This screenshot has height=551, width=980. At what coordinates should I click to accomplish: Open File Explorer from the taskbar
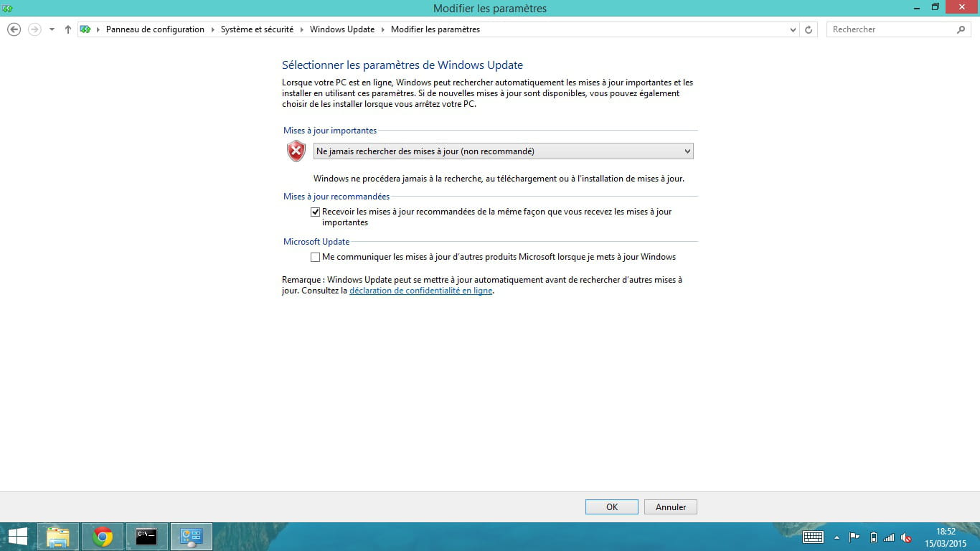pos(58,537)
